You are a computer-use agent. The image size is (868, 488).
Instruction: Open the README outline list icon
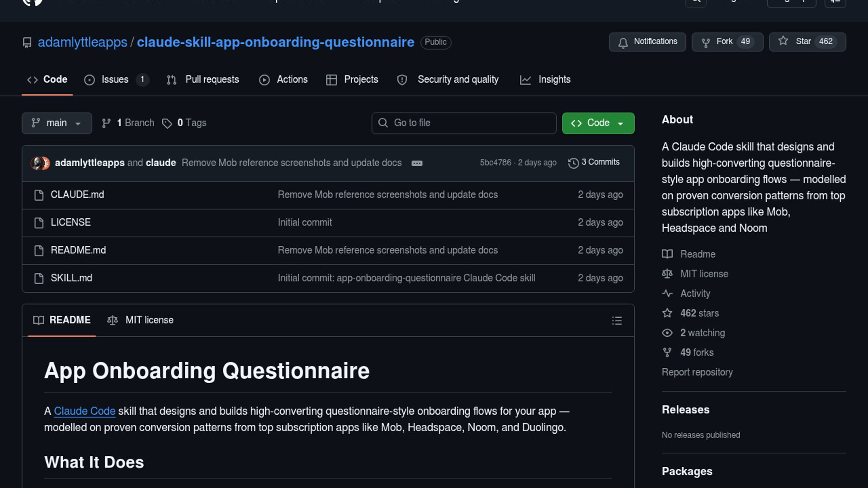(617, 320)
